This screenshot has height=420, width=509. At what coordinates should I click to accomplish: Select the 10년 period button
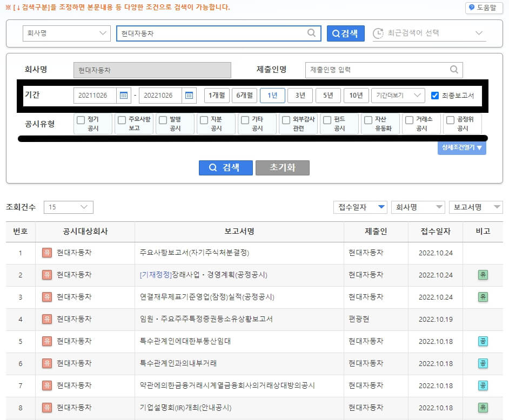tap(356, 96)
